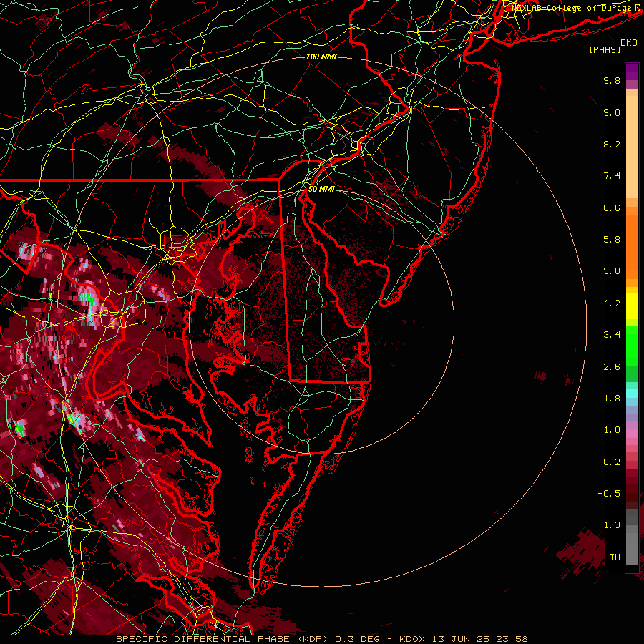Viewport: 644px width, 644px height.
Task: Click the -0.5 value on the color scale
Action: [x=609, y=494]
